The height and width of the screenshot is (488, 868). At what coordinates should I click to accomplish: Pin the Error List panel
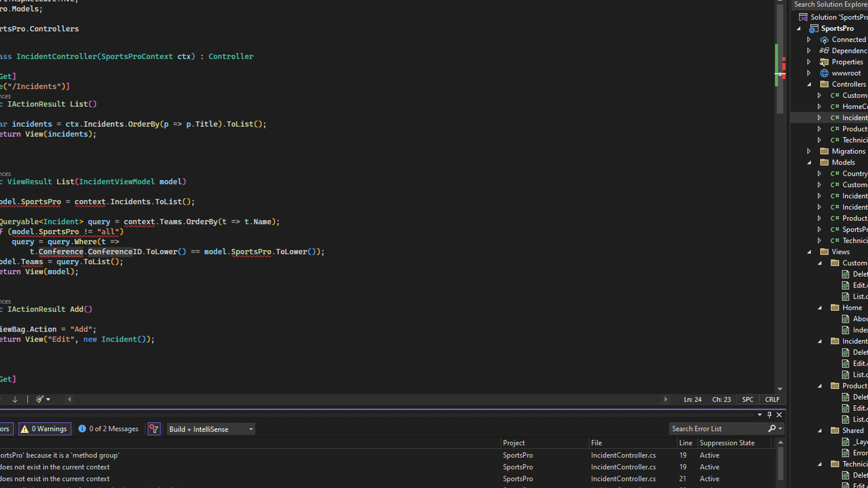click(x=769, y=415)
